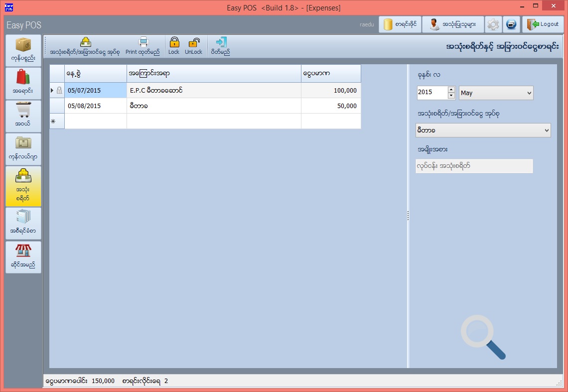Switch to the Expenses (အသုံးစရိတ်) sidebar tab
This screenshot has width=568, height=392.
tap(23, 186)
